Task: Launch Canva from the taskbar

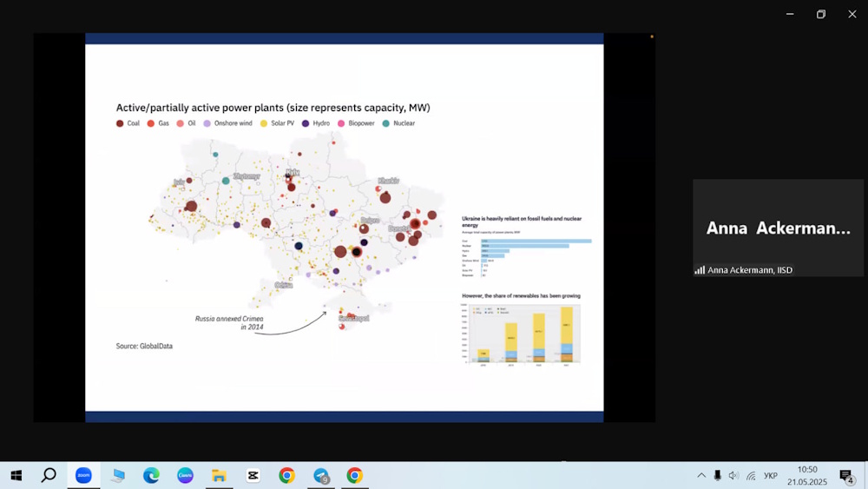Action: pyautogui.click(x=185, y=475)
